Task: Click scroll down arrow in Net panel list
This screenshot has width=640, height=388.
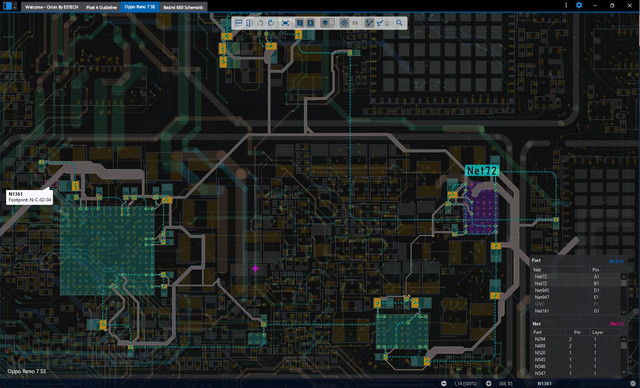Action: click(x=624, y=373)
